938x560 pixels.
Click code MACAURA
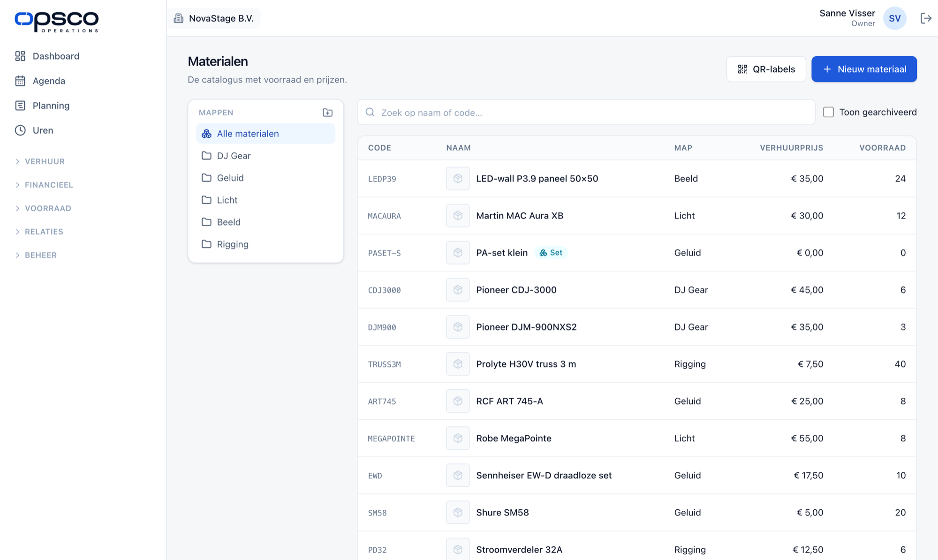(384, 216)
